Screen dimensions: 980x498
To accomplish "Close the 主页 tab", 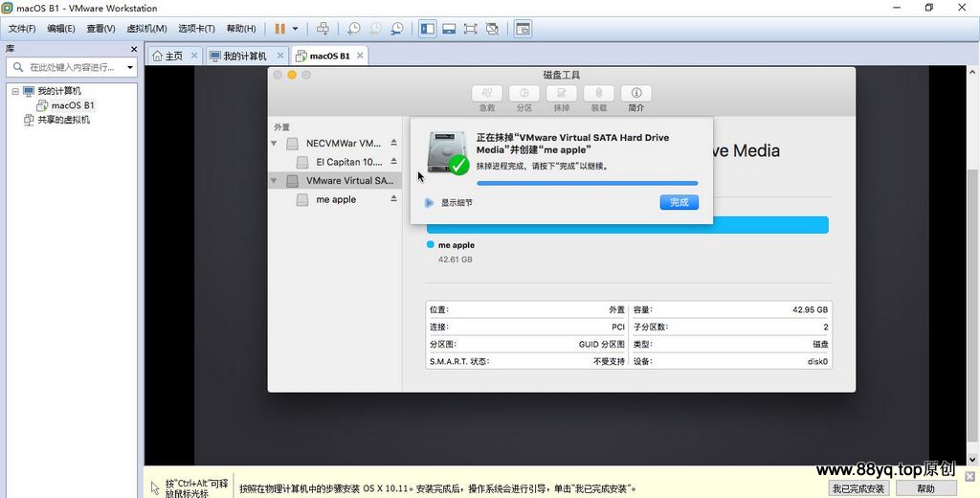I will click(193, 56).
